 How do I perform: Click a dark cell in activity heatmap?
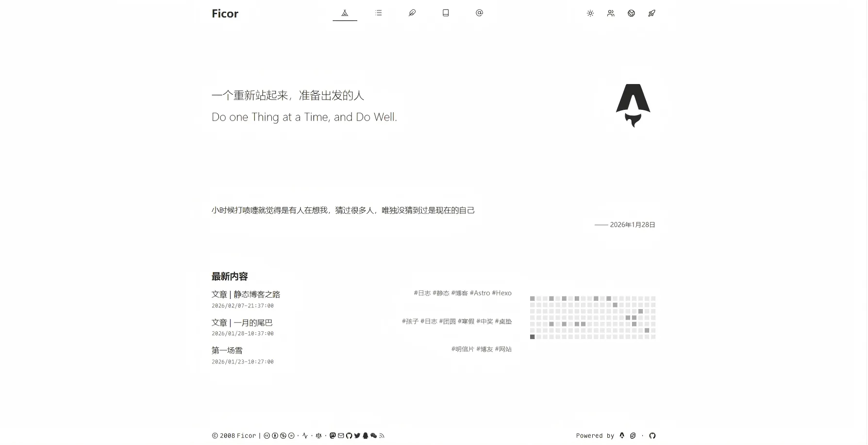(x=533, y=337)
